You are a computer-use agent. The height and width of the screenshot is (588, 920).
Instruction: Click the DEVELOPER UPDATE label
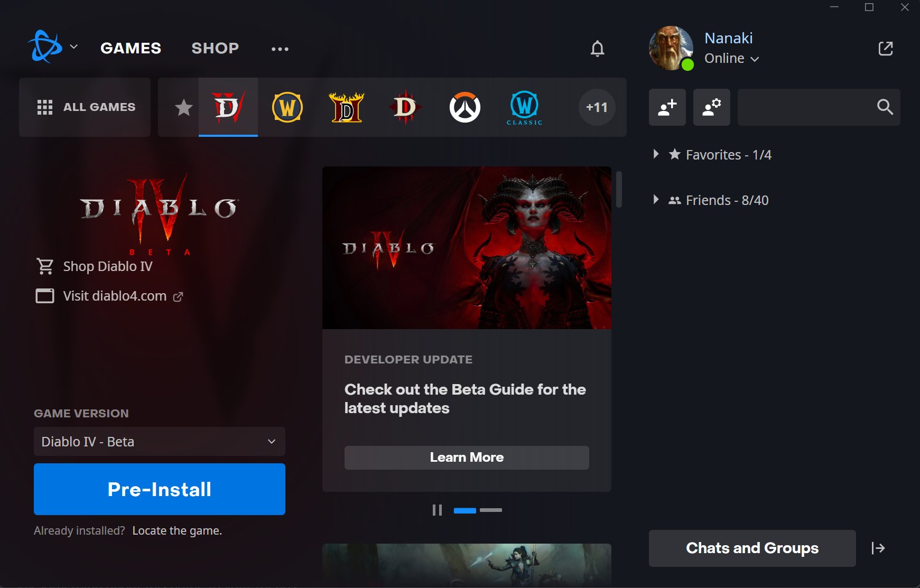click(408, 360)
